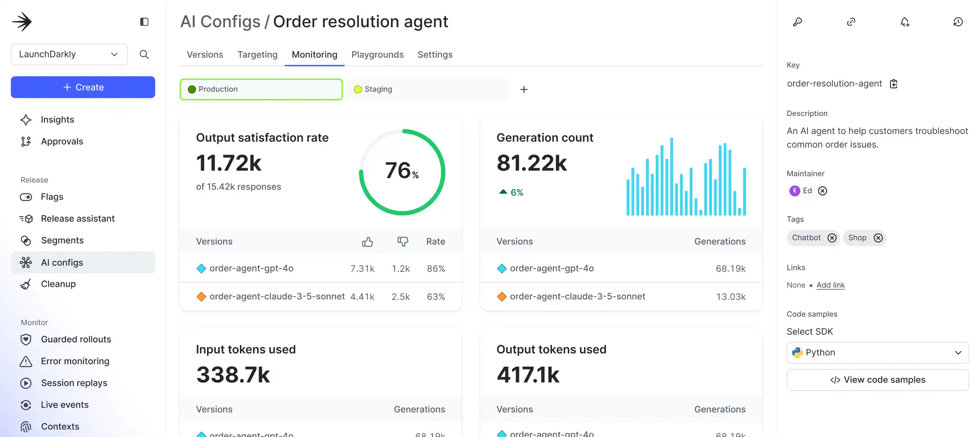Copy the order-resolution-agent key
980x437 pixels.
(894, 84)
